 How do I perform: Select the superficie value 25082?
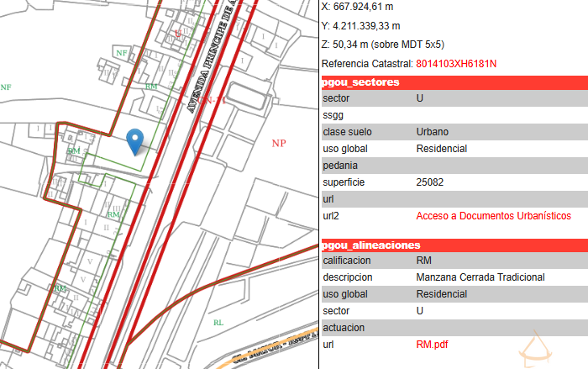430,182
